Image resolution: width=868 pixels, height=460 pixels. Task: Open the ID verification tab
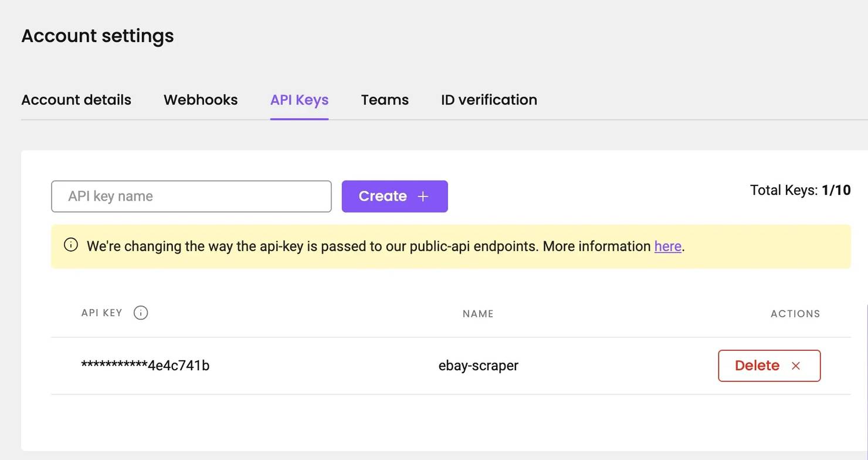point(489,100)
